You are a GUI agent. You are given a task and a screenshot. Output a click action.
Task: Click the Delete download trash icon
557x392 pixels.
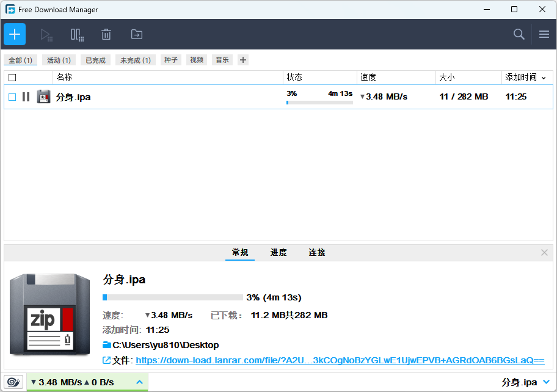click(x=106, y=34)
